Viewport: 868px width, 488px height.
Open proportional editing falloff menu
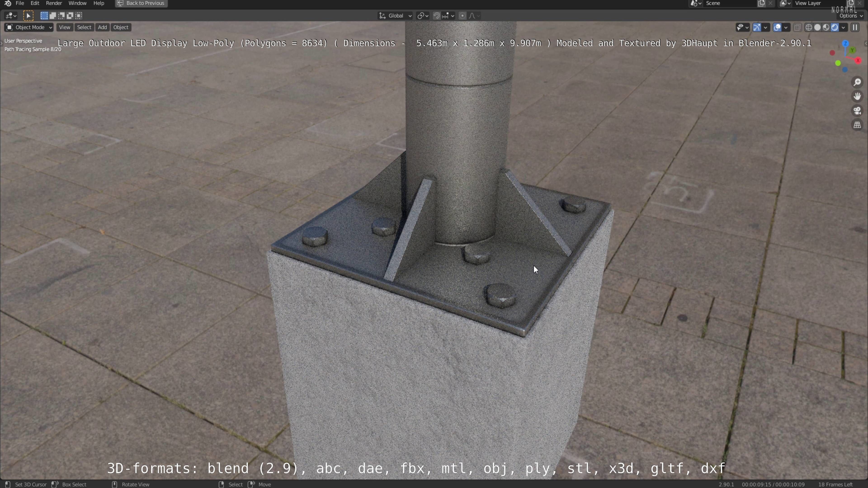click(474, 16)
